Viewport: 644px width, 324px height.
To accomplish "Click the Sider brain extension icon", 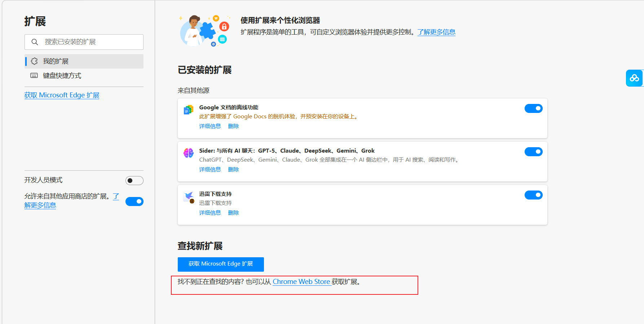I will 189,153.
